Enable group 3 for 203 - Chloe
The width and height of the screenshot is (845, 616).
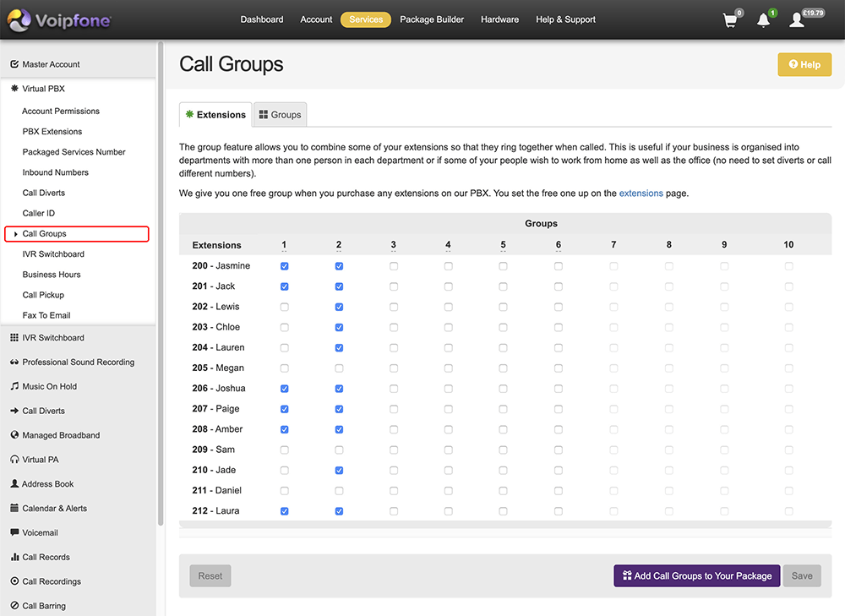394,327
